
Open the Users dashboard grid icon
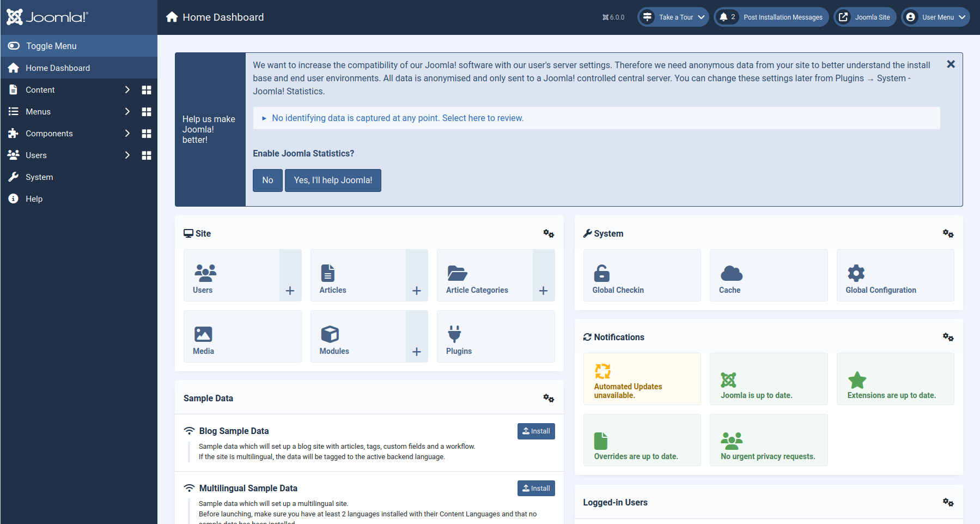click(146, 155)
